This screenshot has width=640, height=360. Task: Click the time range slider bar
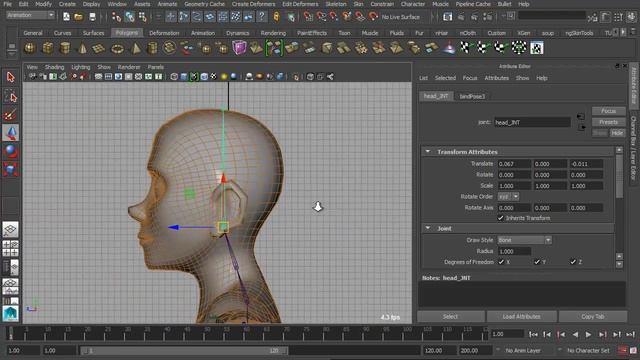(184, 350)
